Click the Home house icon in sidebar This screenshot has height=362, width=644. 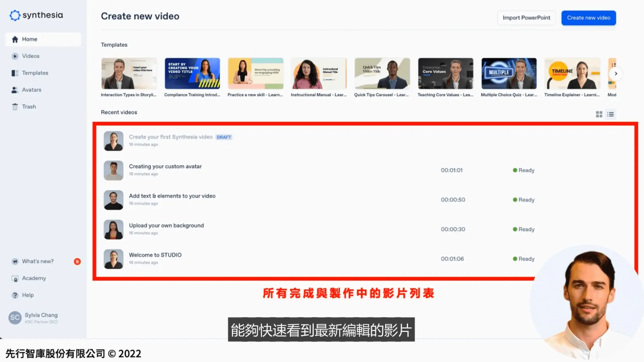[15, 40]
